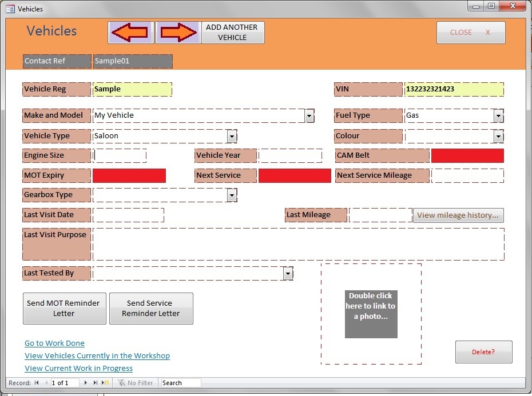
Task: Send MOT Reminder Letter
Action: click(x=65, y=309)
